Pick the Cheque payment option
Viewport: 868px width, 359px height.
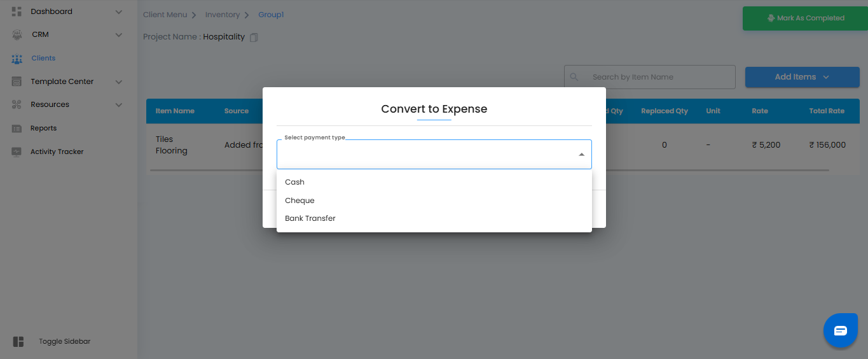pos(300,201)
